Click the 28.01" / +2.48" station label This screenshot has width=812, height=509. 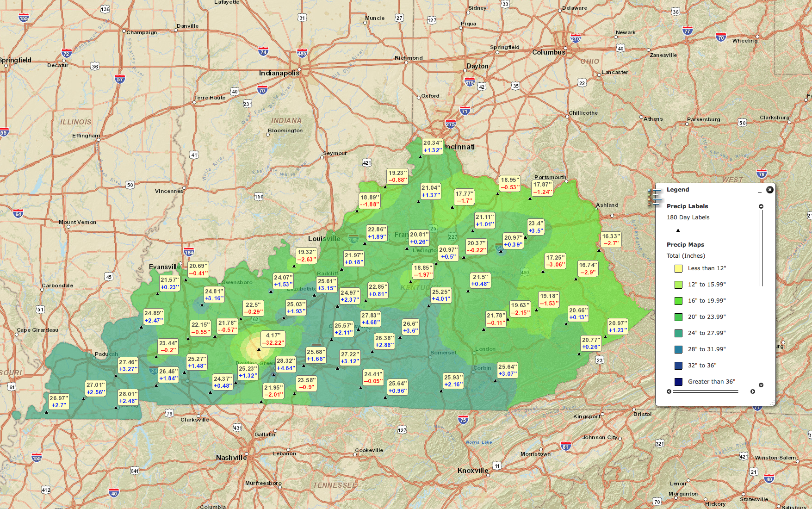point(128,397)
